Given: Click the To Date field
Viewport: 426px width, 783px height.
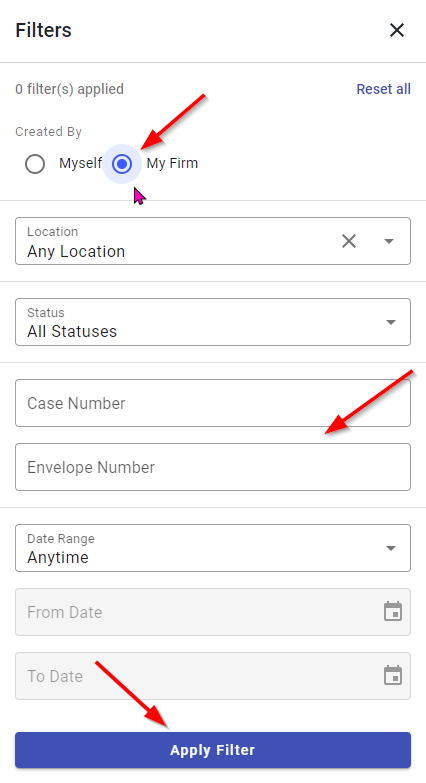Looking at the screenshot, I should pyautogui.click(x=213, y=676).
